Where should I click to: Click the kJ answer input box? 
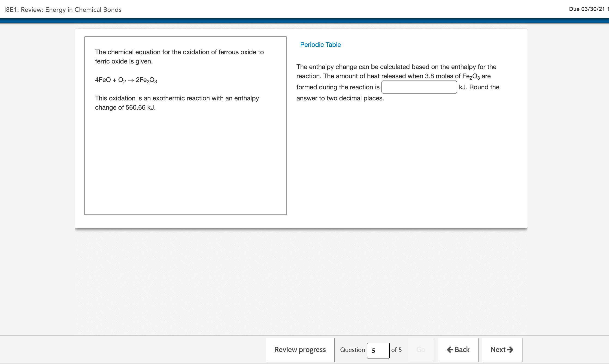(x=419, y=87)
